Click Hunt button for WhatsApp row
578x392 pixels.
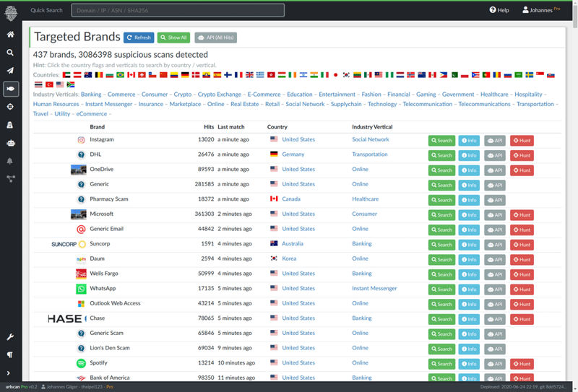[x=522, y=289]
